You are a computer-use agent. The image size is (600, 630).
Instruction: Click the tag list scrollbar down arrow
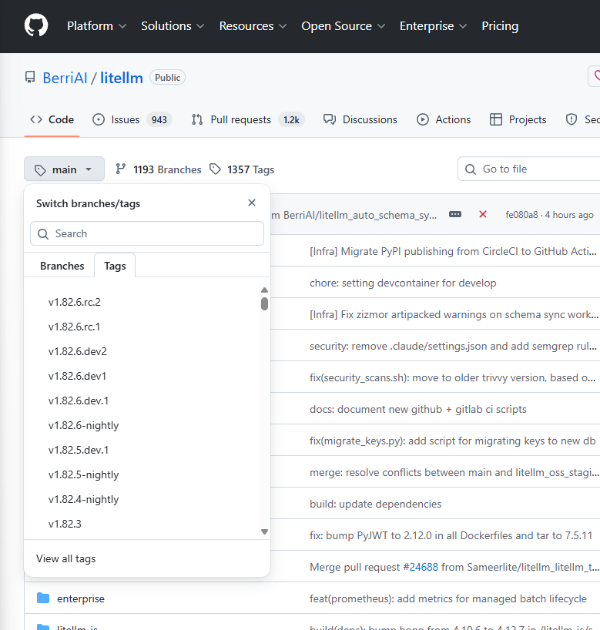pyautogui.click(x=264, y=532)
